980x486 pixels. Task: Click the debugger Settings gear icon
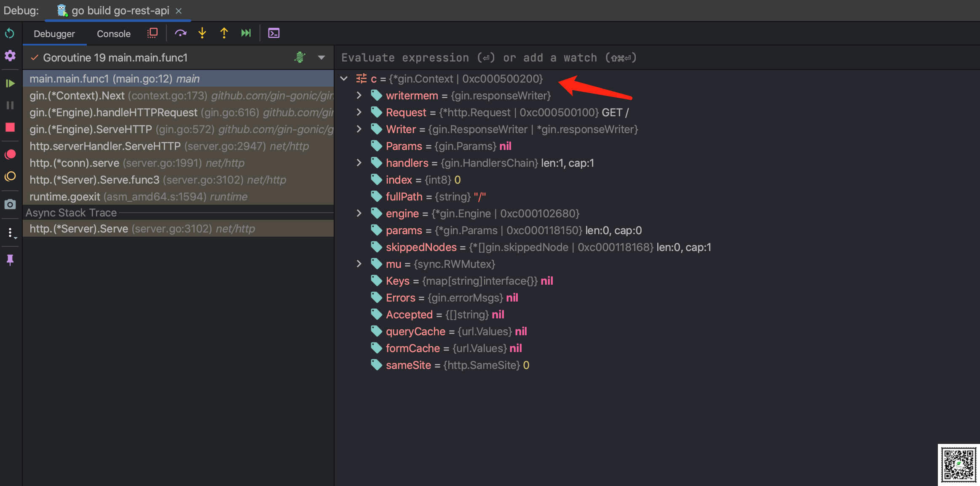point(10,56)
